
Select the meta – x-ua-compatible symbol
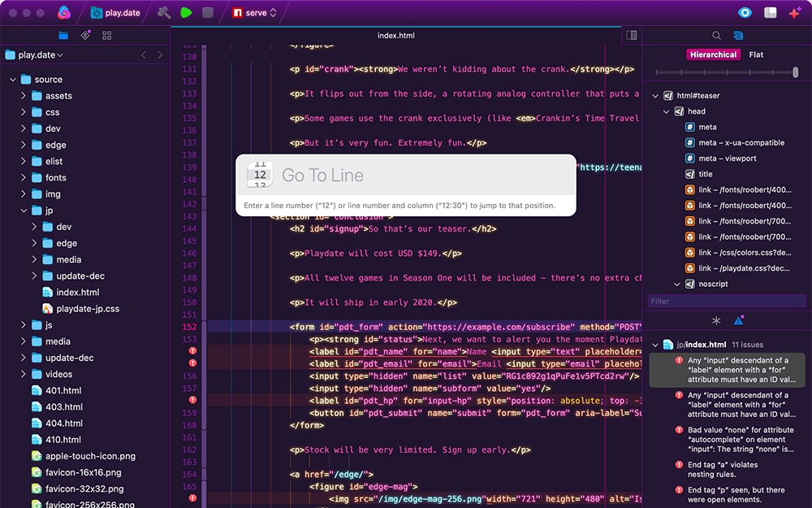[x=735, y=143]
